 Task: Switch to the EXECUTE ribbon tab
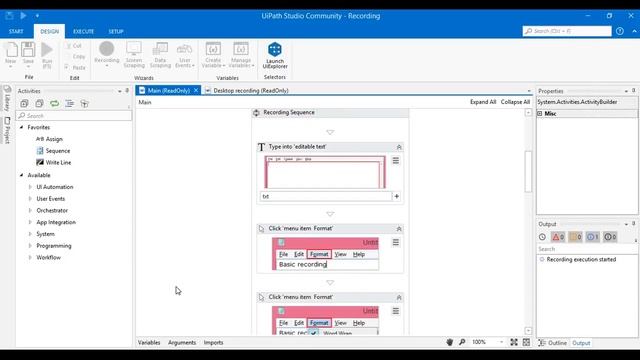coord(84,31)
